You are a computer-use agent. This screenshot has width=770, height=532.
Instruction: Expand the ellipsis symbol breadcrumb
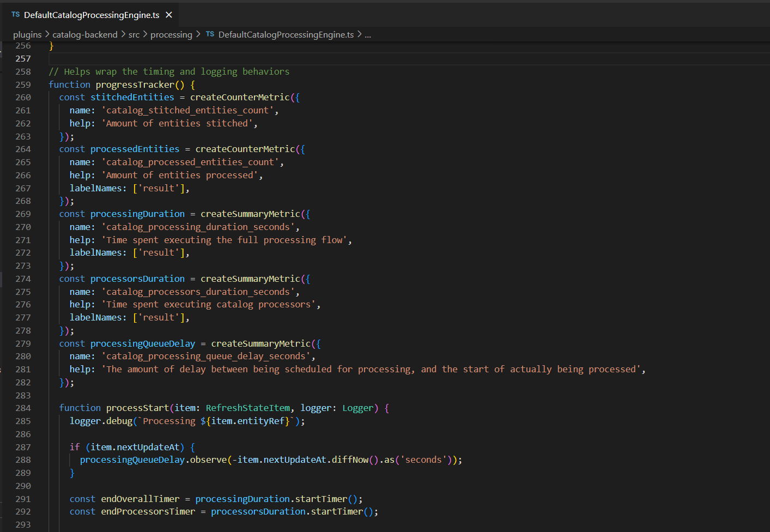coord(368,34)
